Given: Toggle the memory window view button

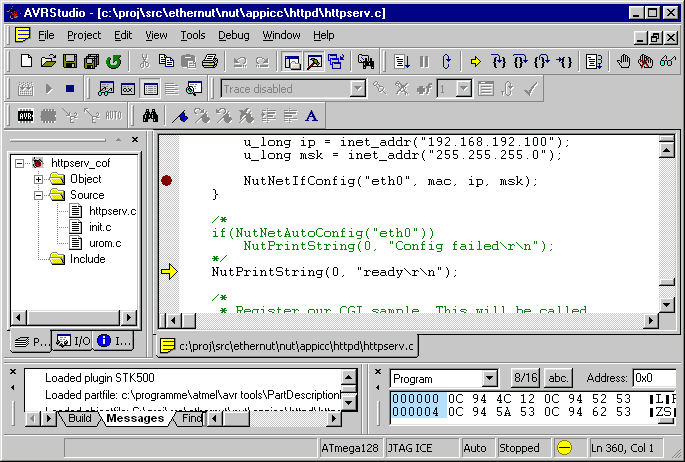Looking at the screenshot, I should [150, 89].
